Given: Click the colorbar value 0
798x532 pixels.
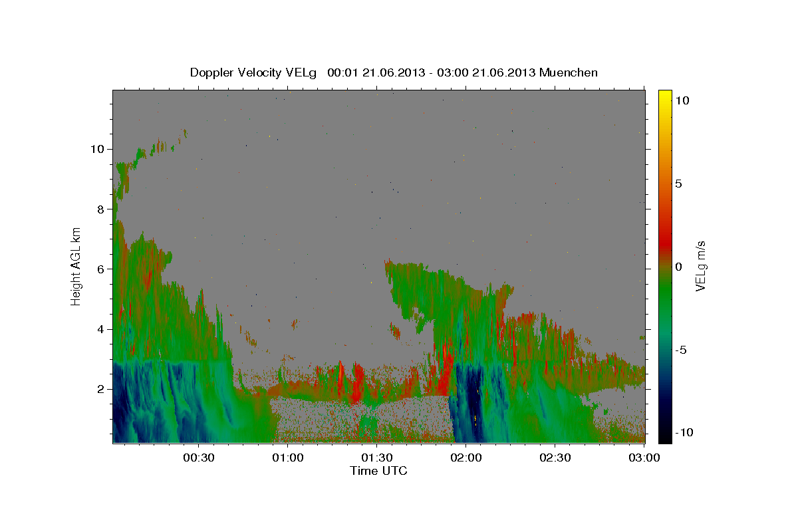Looking at the screenshot, I should point(680,267).
